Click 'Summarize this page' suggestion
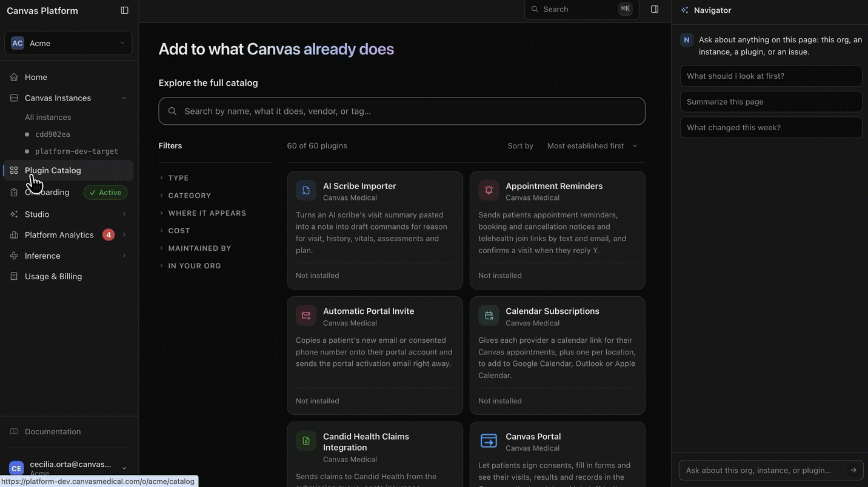Image resolution: width=868 pixels, height=487 pixels. [x=771, y=102]
